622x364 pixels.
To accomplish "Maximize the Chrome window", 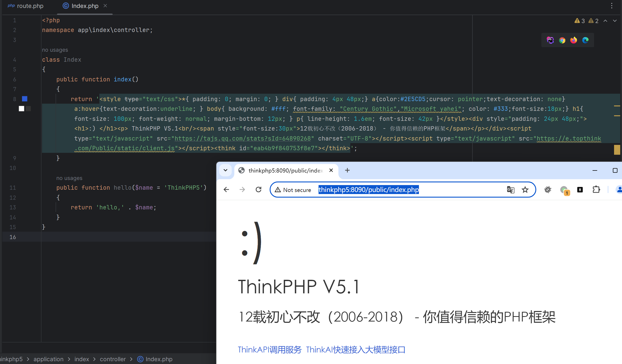I will pyautogui.click(x=615, y=170).
